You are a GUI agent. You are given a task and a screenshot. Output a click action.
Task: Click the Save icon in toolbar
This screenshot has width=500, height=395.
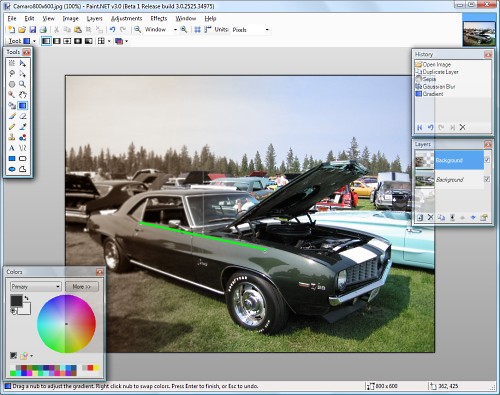[x=33, y=30]
